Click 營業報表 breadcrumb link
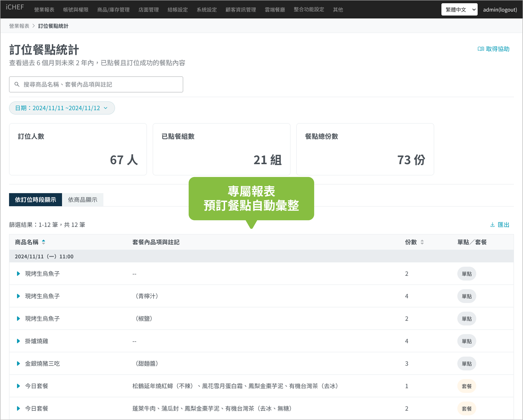Viewport: 523px width, 420px height. pos(19,26)
